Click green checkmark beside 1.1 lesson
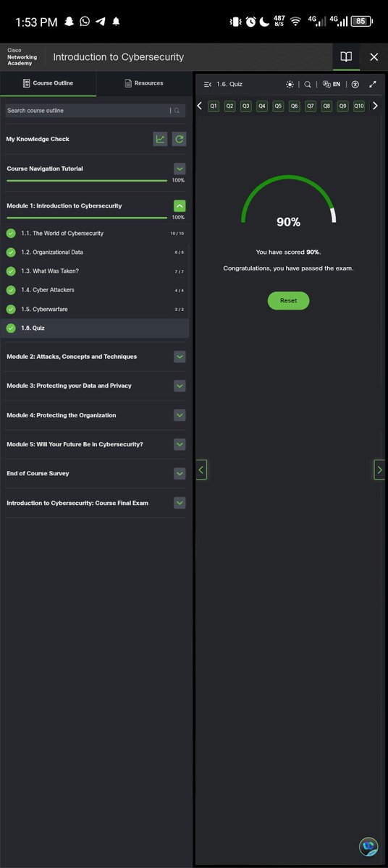 [11, 234]
